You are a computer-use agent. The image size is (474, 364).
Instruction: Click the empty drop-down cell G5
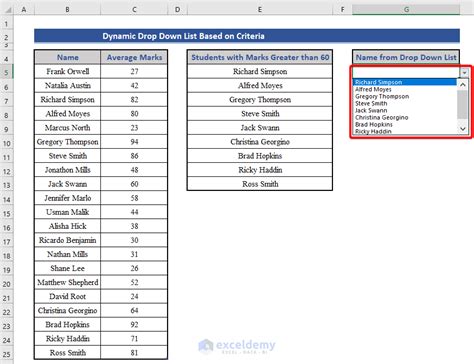[x=406, y=72]
